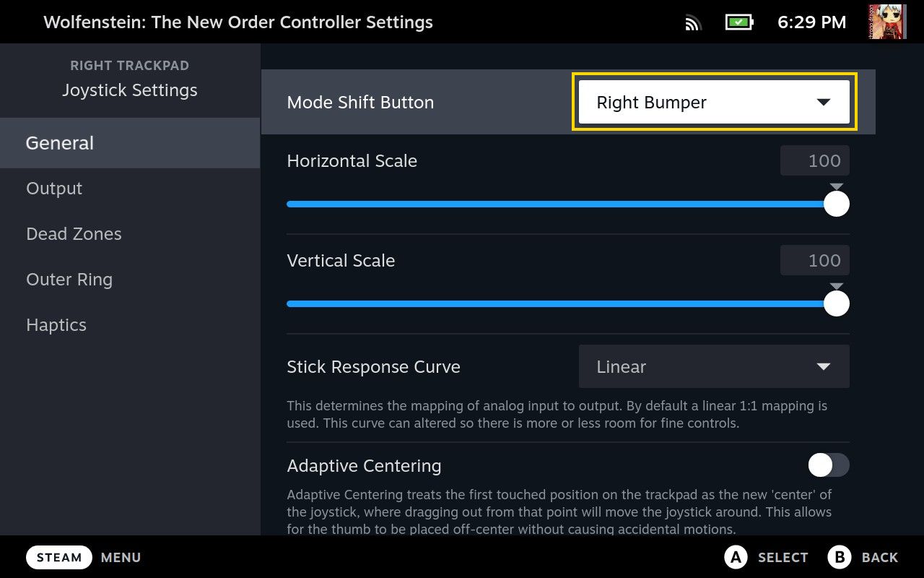Click the A button Select icon
924x578 pixels.
[x=735, y=557]
